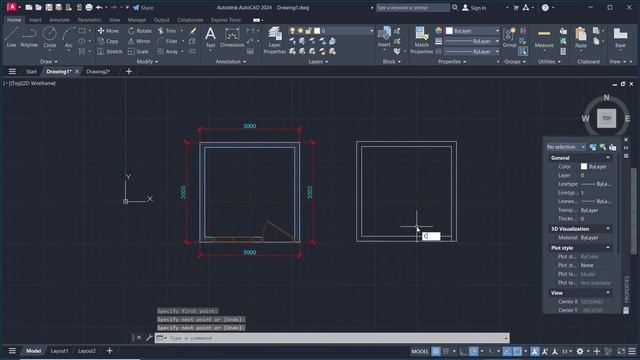Expand the Modify panel

click(147, 62)
